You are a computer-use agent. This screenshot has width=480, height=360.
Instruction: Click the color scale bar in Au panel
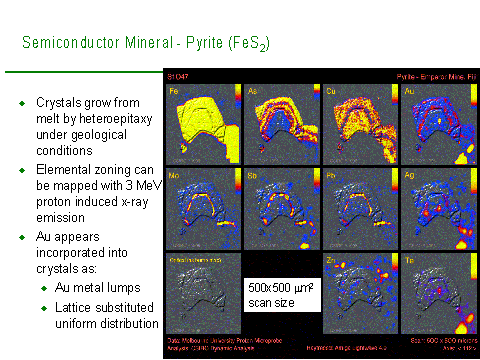[474, 96]
